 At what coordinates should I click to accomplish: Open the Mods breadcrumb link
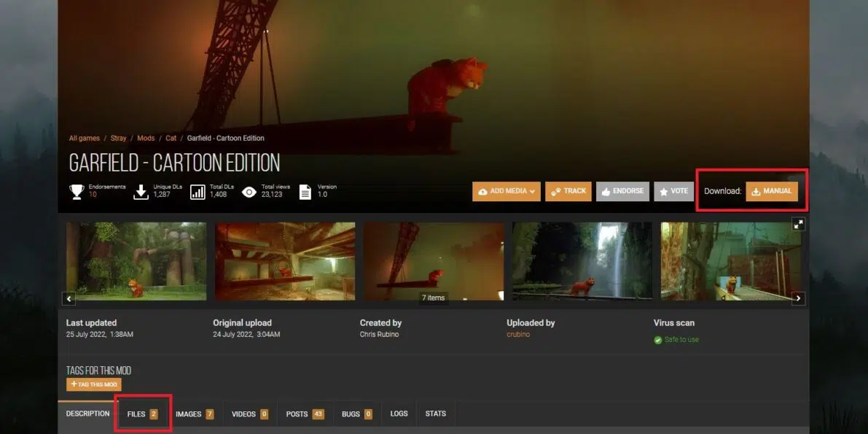[146, 138]
